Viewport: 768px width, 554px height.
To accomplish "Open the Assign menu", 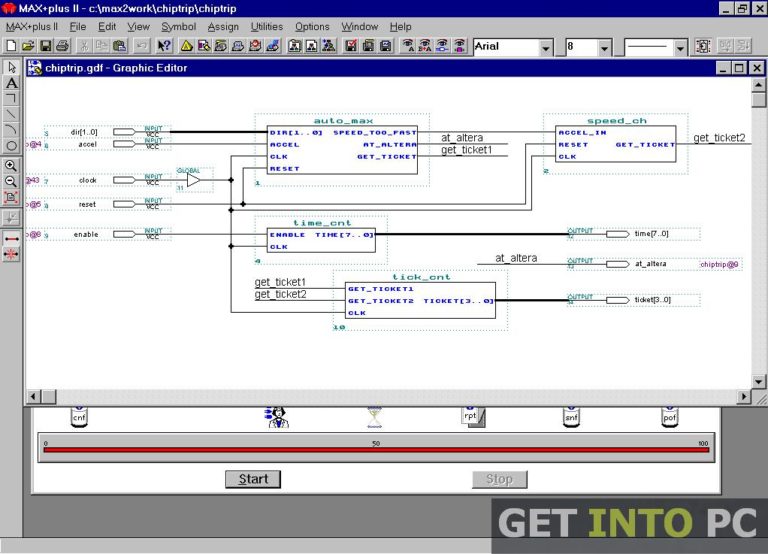I will coord(223,26).
